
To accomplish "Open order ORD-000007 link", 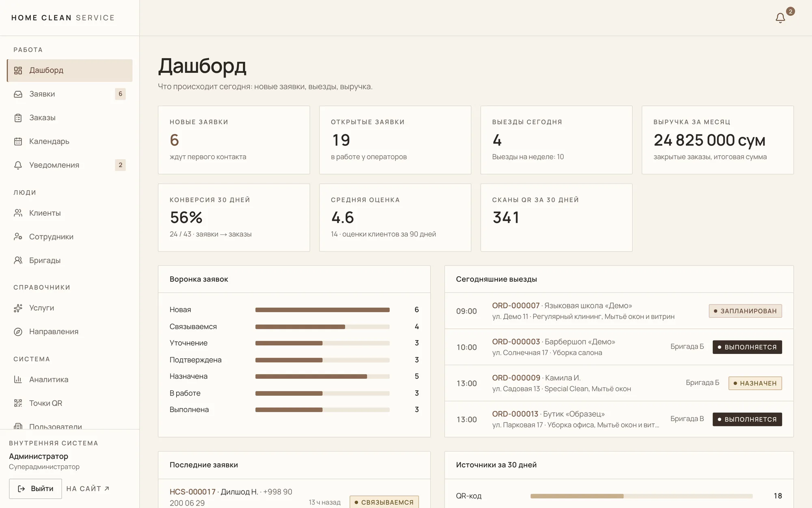I will [516, 306].
